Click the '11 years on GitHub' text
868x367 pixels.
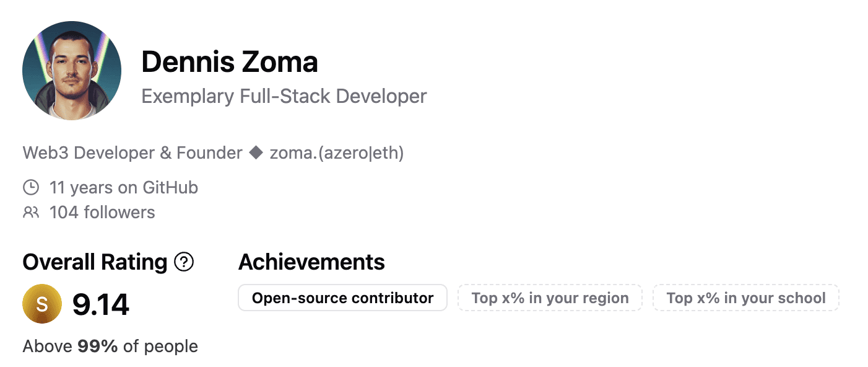click(124, 187)
